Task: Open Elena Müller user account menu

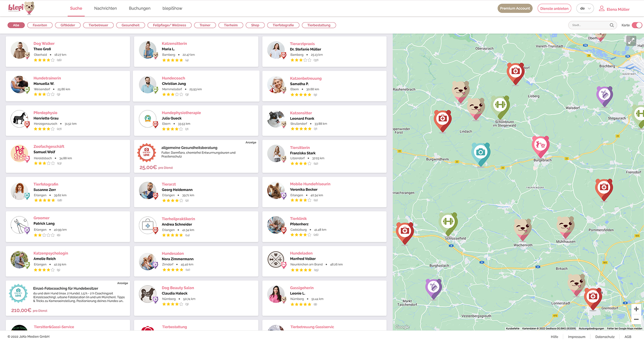Action: (x=614, y=9)
